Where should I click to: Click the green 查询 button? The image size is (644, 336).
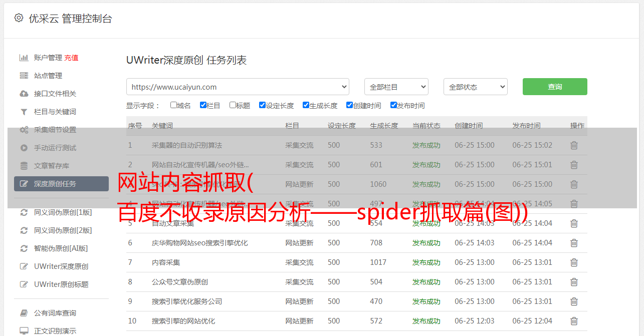555,87
